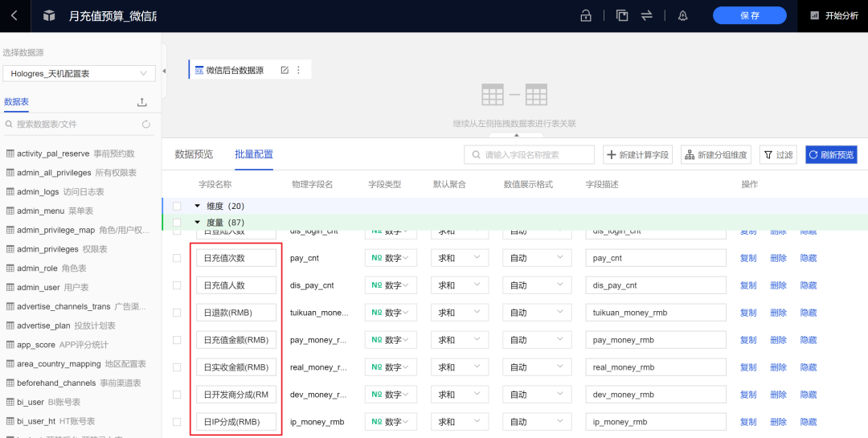Click 复制 for the pay_cnt row
868x438 pixels.
tap(748, 258)
